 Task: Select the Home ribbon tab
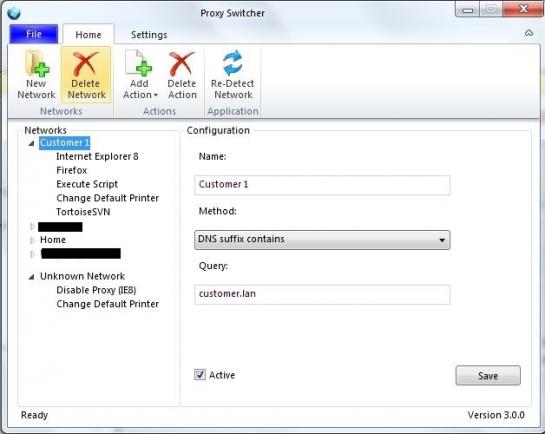88,34
